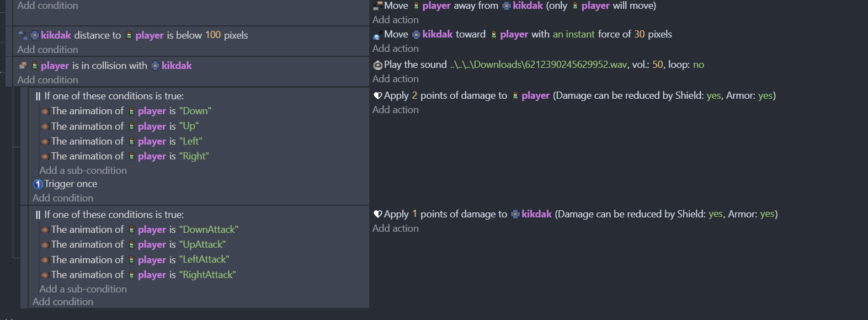Screen dimensions: 868x320
Task: Click the Move toward action icon
Action: (x=377, y=35)
